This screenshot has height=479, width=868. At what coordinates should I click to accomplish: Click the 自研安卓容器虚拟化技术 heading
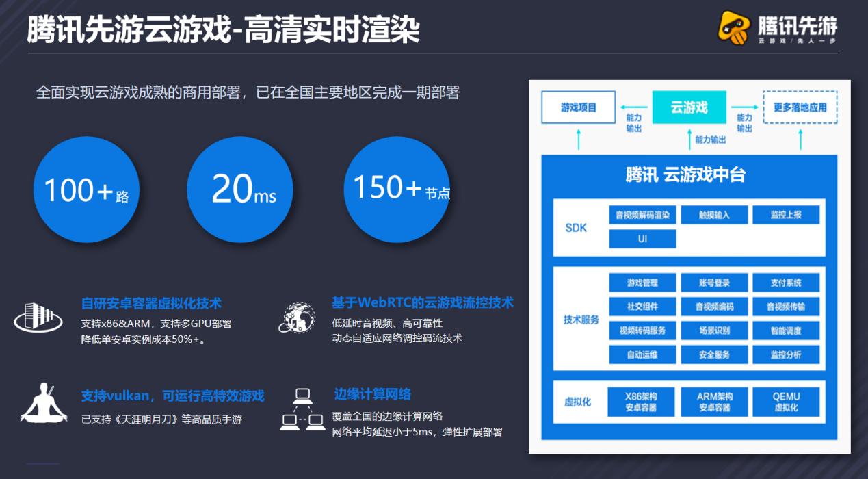point(151,304)
